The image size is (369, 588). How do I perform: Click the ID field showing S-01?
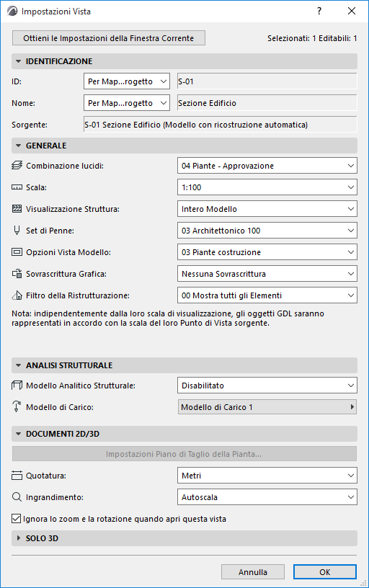[267, 81]
